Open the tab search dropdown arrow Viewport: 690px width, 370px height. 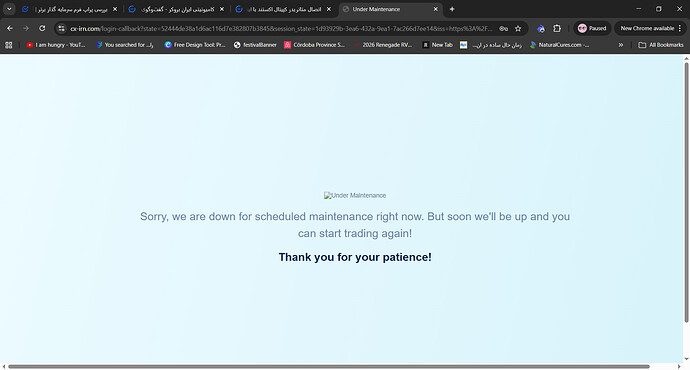click(x=9, y=9)
